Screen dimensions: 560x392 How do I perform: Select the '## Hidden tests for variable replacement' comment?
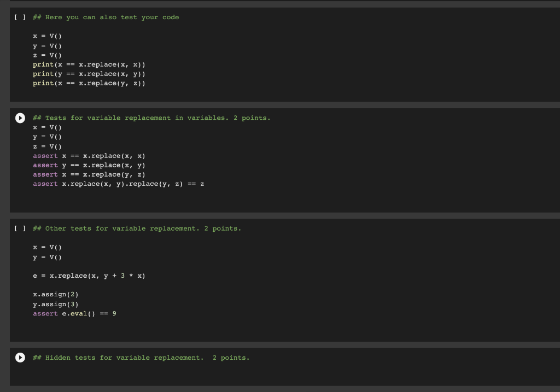coord(141,358)
